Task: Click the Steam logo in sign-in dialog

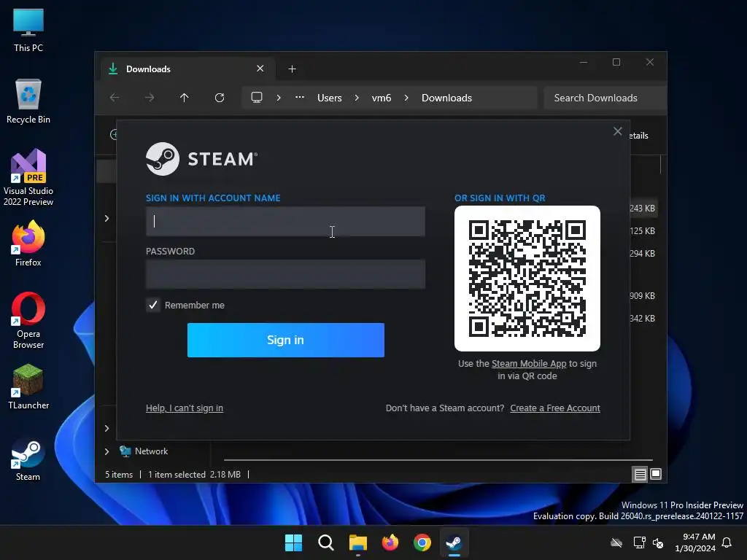Action: [x=201, y=159]
